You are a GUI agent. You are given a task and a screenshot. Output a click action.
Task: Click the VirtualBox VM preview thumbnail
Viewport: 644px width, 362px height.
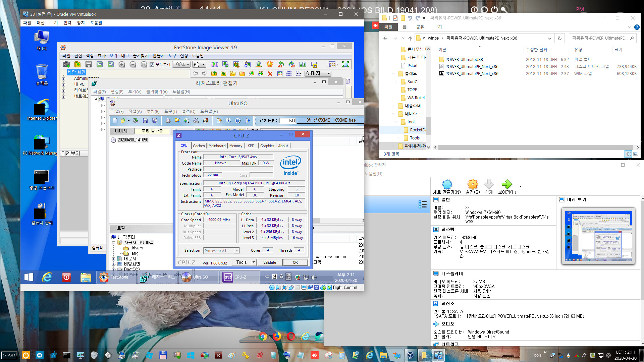click(x=598, y=236)
